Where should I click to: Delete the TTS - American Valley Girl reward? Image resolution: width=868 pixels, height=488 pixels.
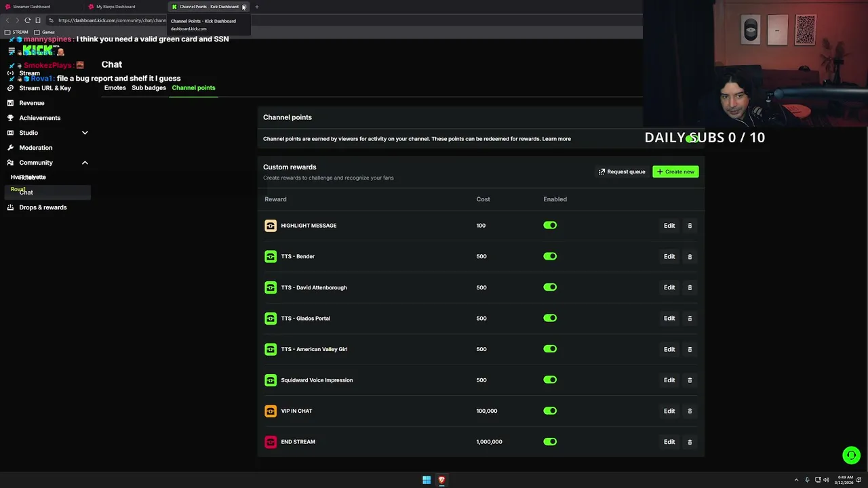[690, 349]
